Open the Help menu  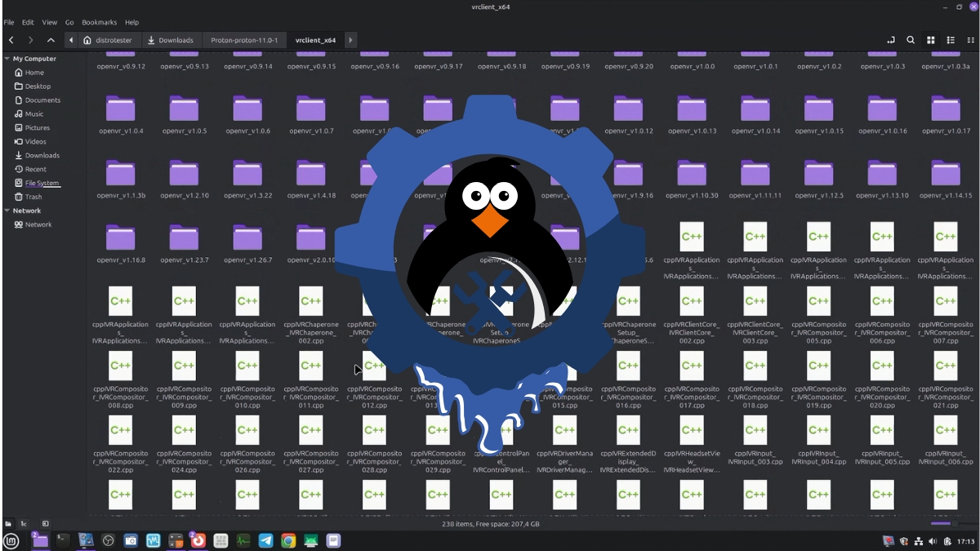point(131,22)
